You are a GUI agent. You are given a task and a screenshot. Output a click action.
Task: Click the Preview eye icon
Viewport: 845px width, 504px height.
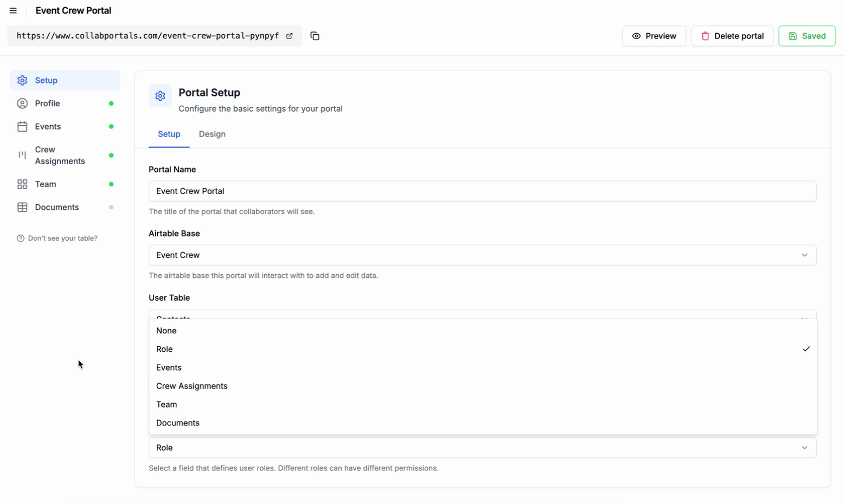(x=636, y=36)
